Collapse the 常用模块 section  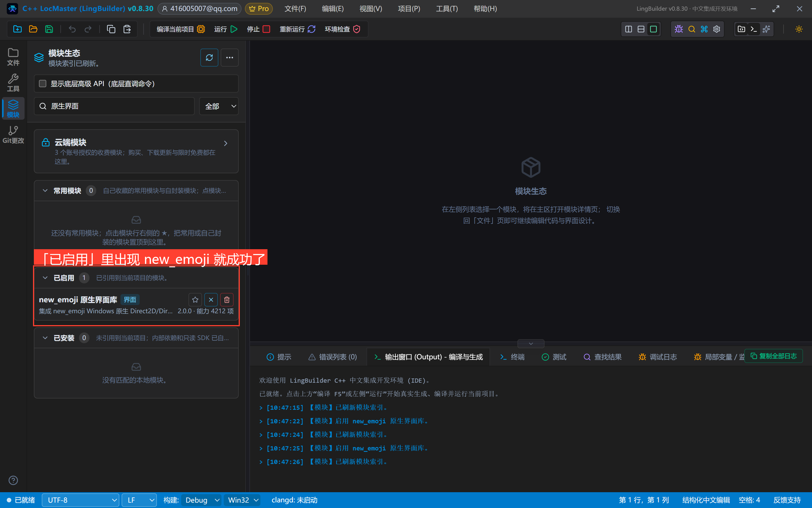click(45, 191)
